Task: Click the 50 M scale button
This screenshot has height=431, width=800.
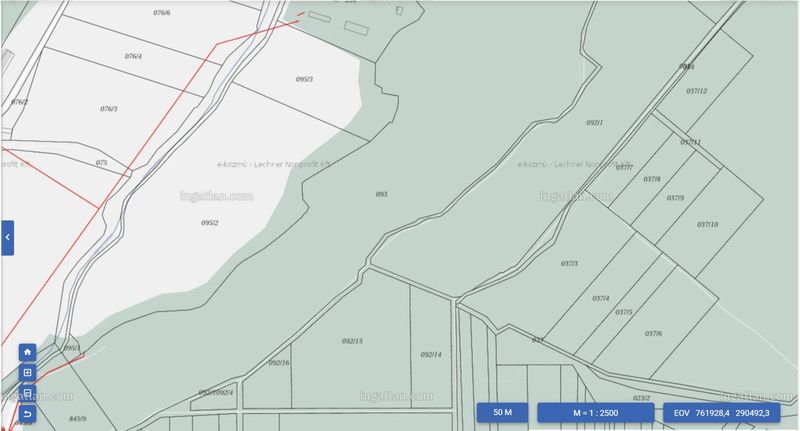Action: point(503,412)
